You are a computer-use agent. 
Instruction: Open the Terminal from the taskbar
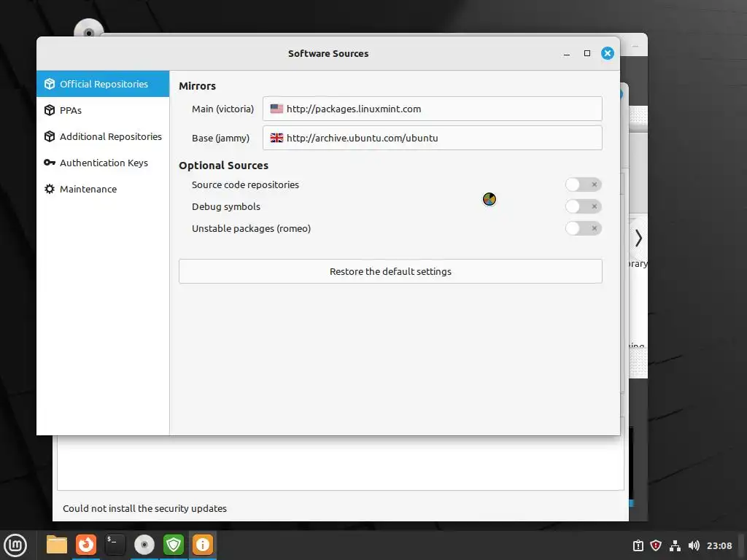click(115, 545)
